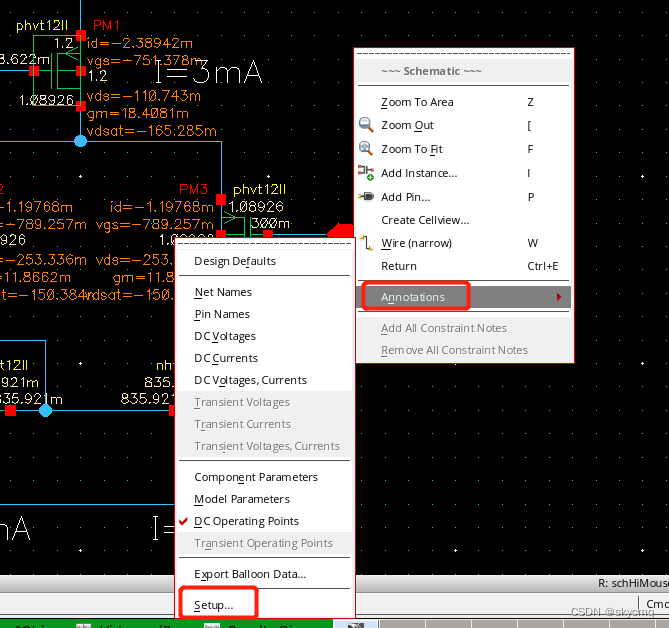This screenshot has width=669, height=628.
Task: Select DC Currents annotation
Action: point(265,358)
